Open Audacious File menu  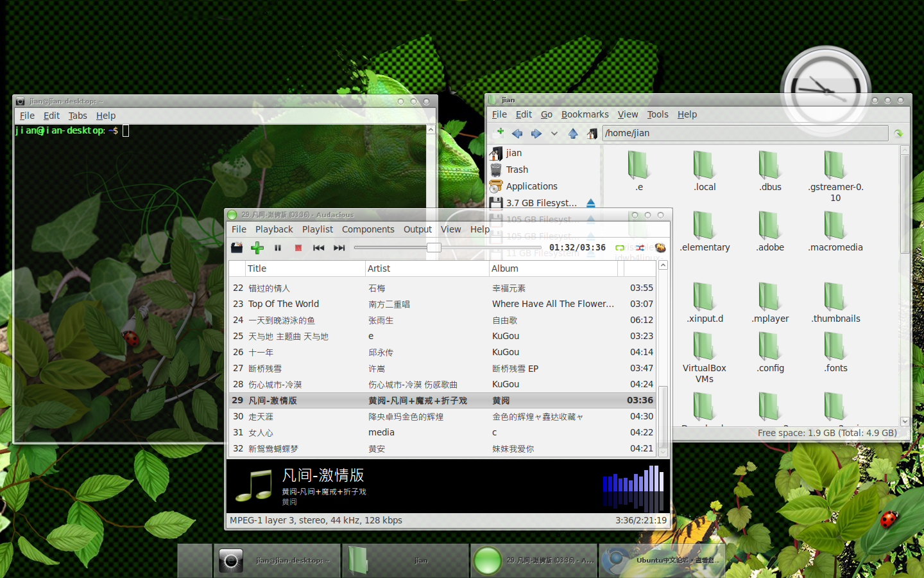(239, 229)
